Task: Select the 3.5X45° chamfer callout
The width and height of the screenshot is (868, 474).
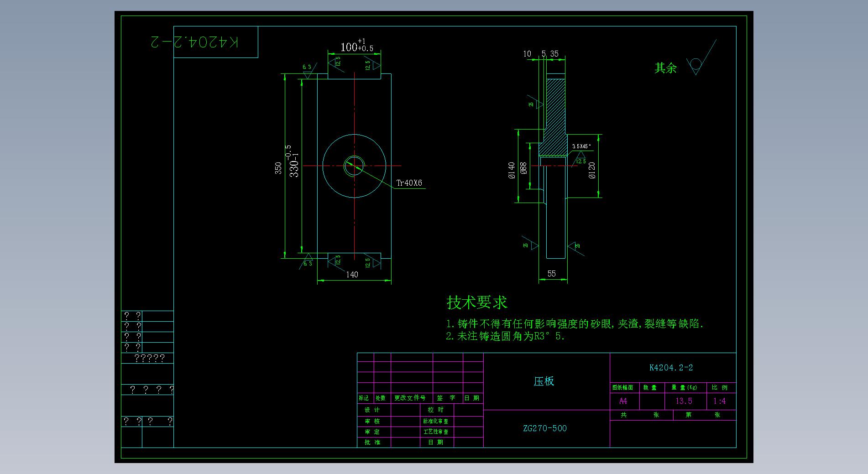Action: (x=582, y=146)
